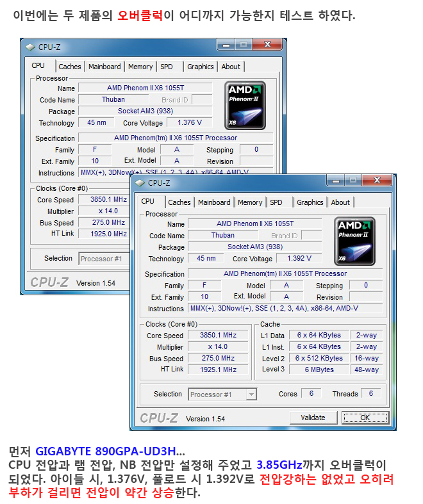Viewport: 423px width, 504px height.
Task: Click Version 1.54 in front window
Action: (205, 419)
